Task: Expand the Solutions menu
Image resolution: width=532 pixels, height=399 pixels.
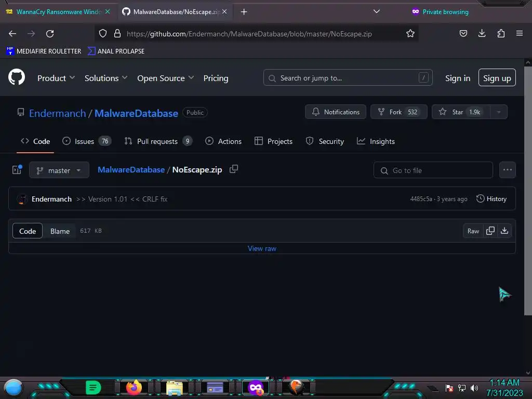Action: point(106,78)
